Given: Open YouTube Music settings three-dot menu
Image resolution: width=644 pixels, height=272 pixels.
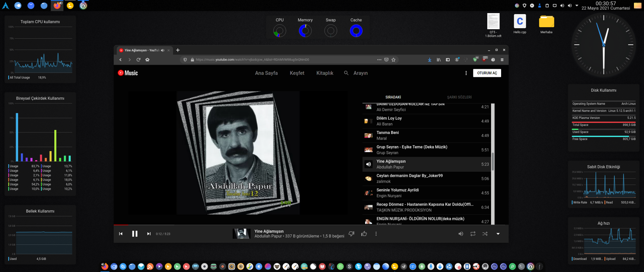Looking at the screenshot, I should coord(466,73).
